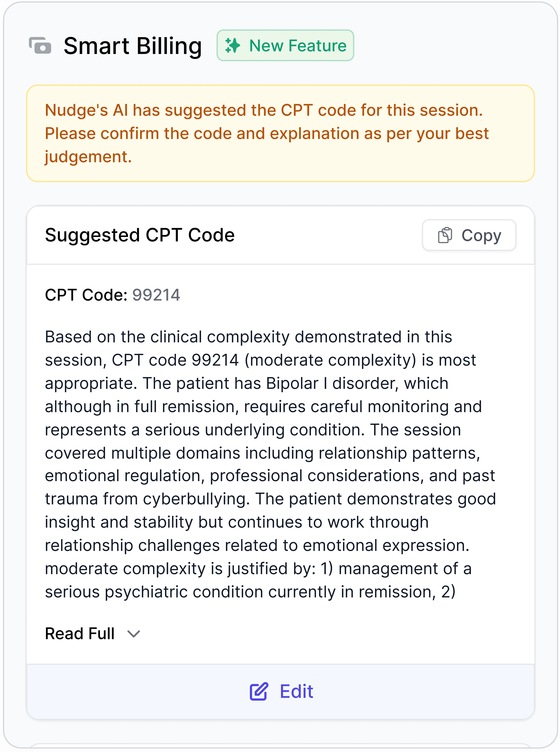
Task: Click the Smart Billing title
Action: coord(133,46)
